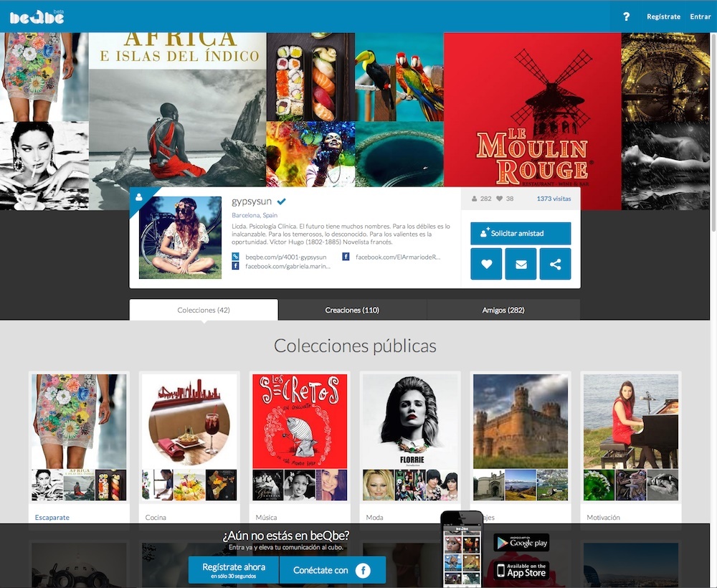717x588 pixels.
Task: Select the Colecciones (42) tab
Action: pyautogui.click(x=204, y=310)
